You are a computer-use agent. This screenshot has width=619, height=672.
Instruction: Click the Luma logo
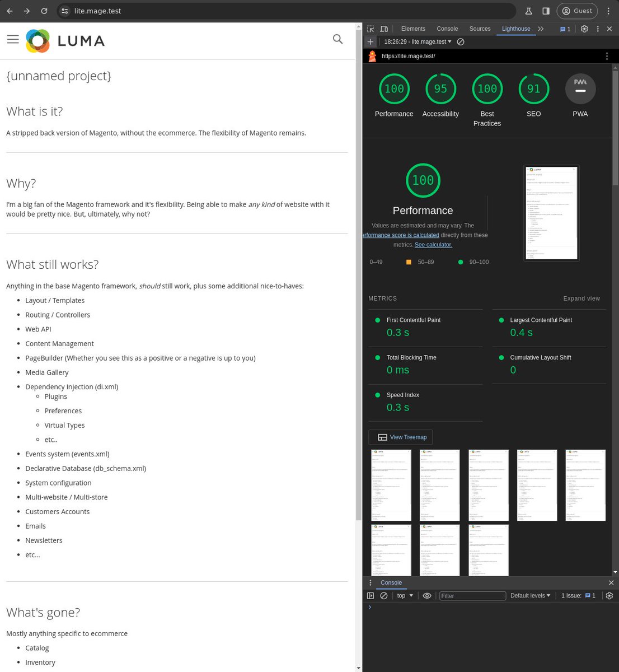65,41
